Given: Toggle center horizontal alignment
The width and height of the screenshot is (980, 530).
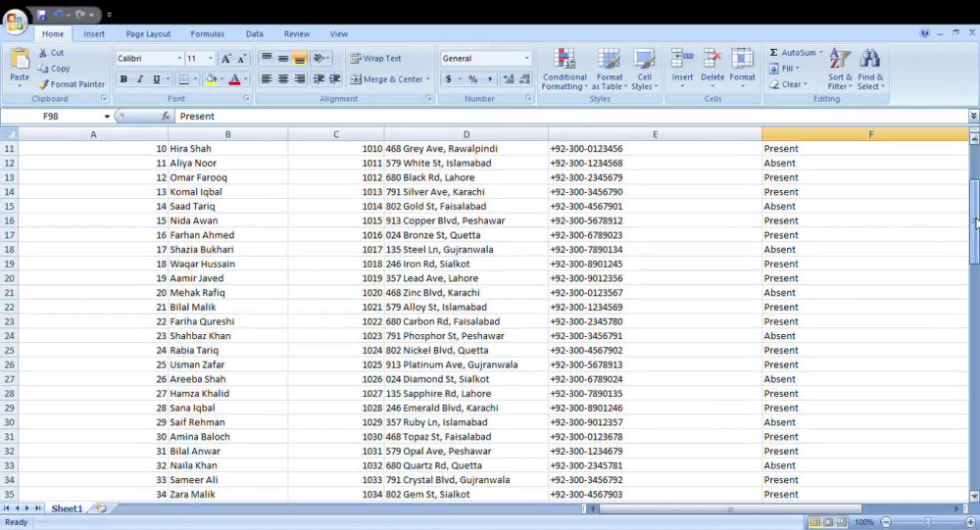Looking at the screenshot, I should click(283, 78).
